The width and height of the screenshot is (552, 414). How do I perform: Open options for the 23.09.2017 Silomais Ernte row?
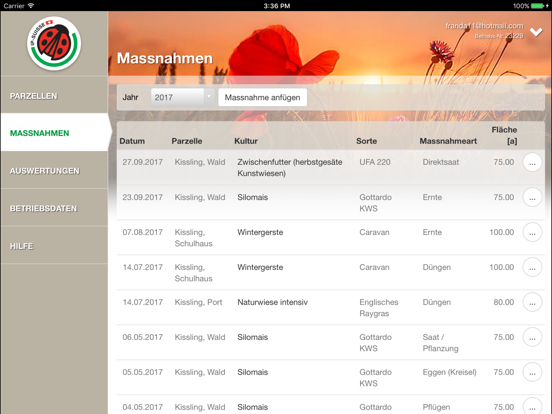click(x=532, y=197)
